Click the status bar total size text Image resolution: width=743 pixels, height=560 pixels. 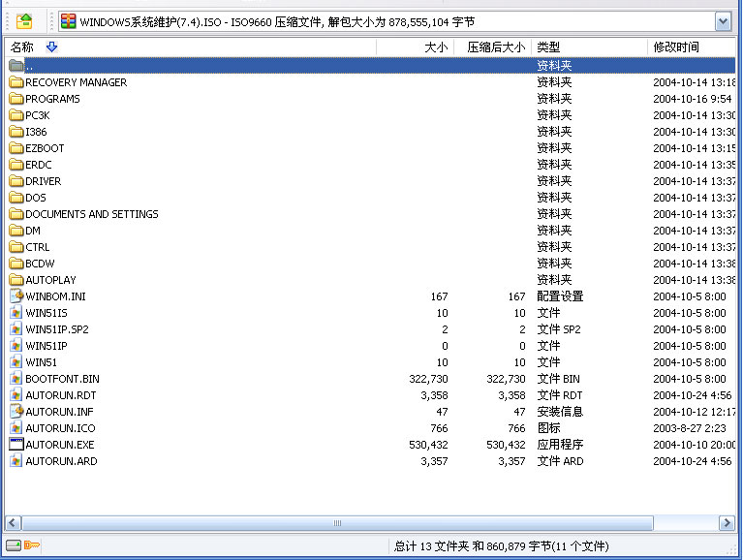pyautogui.click(x=502, y=546)
